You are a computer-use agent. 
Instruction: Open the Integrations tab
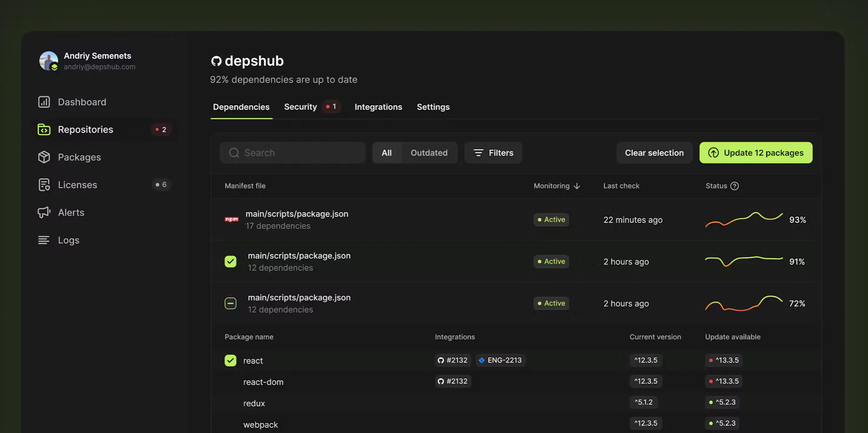[378, 107]
